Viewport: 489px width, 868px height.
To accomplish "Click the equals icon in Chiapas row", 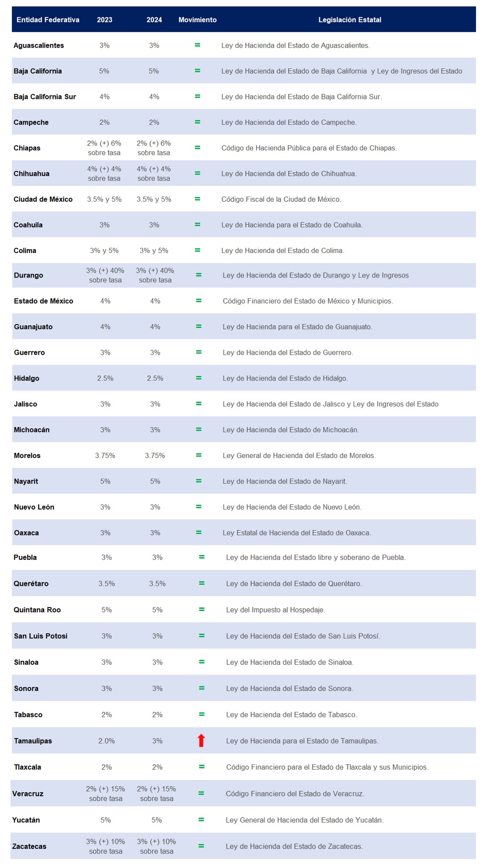I will [x=198, y=148].
